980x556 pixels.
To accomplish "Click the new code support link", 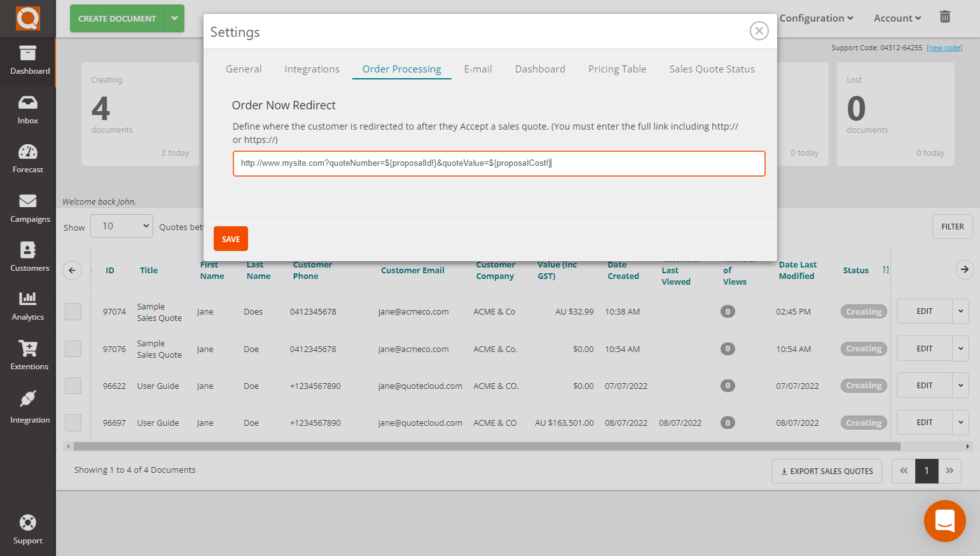I will tap(944, 47).
